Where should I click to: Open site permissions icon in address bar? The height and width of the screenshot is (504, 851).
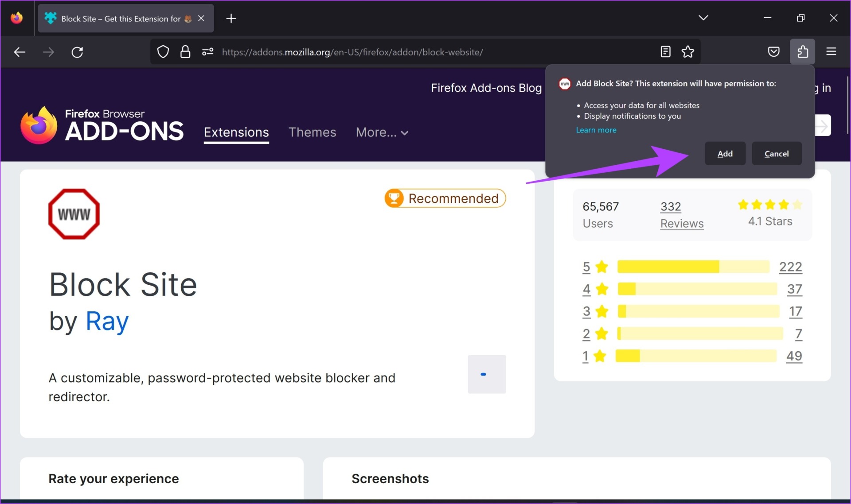point(207,52)
